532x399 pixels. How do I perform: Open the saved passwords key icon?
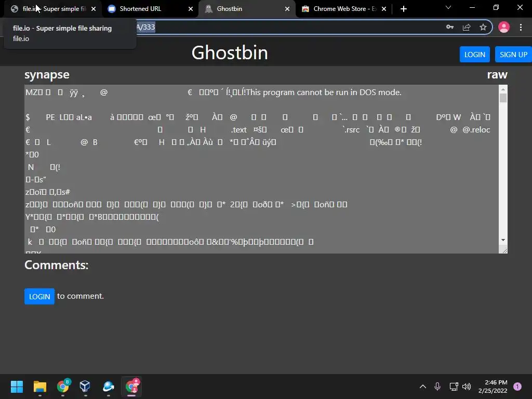click(450, 27)
